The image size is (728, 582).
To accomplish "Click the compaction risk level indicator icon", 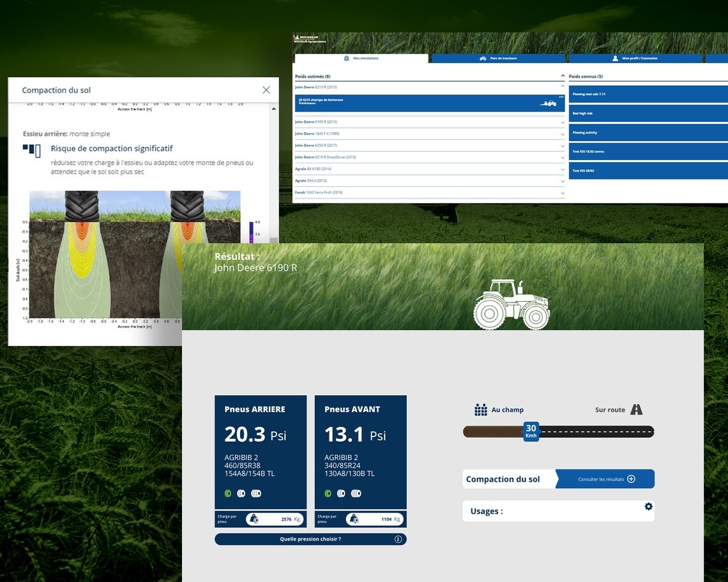I will 31,151.
